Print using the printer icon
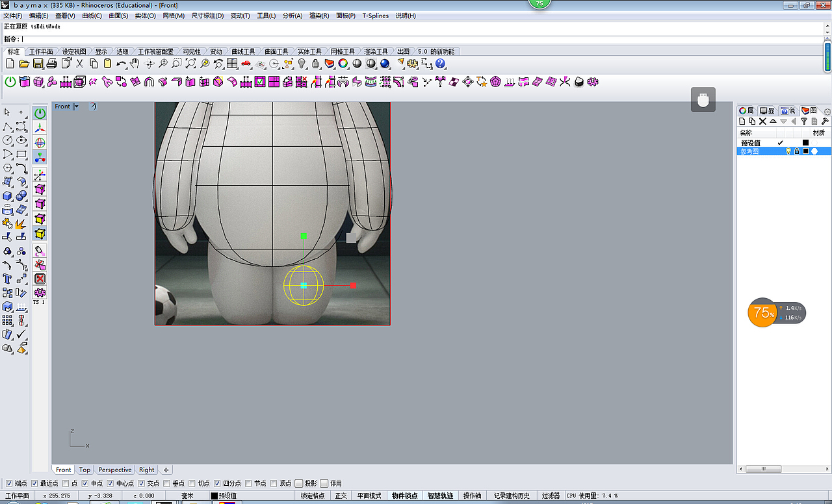 [52, 64]
